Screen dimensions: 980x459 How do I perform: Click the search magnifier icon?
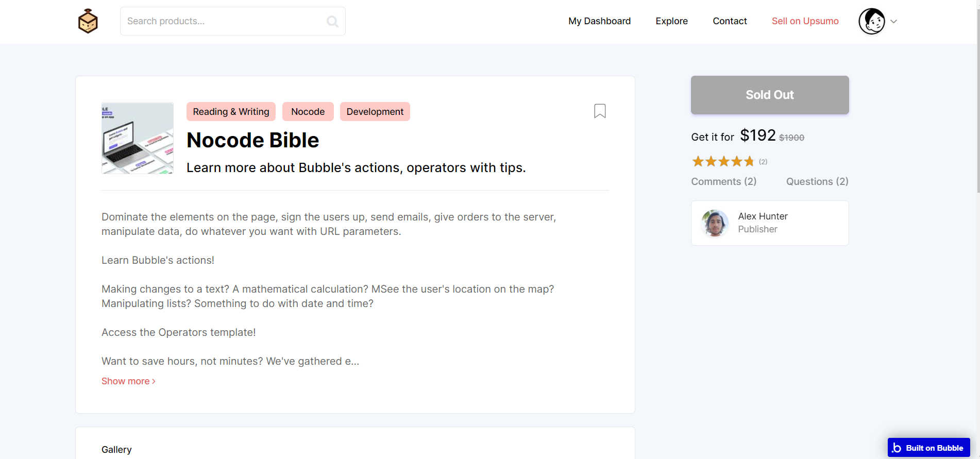(x=332, y=21)
